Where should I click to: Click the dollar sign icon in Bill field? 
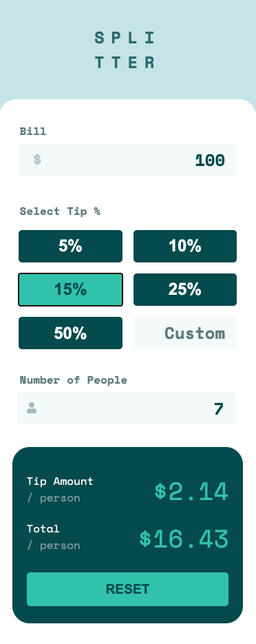click(37, 159)
